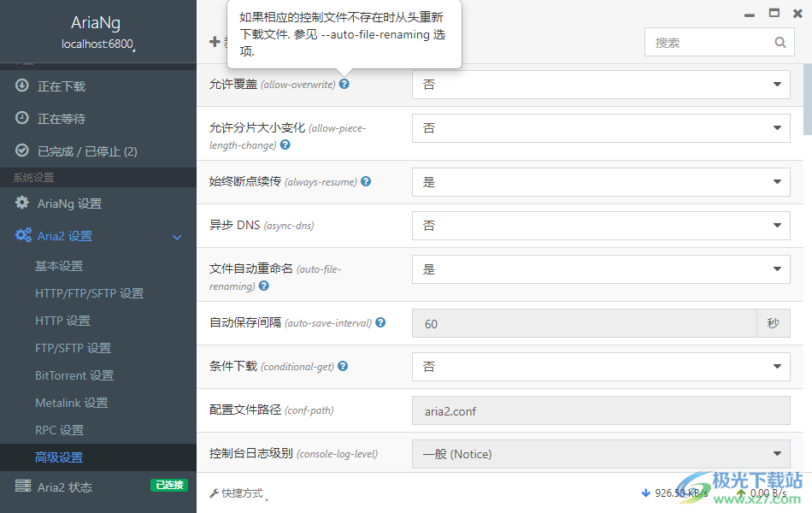Click the download speed 926.50 KB/s indicator
812x513 pixels.
[674, 492]
